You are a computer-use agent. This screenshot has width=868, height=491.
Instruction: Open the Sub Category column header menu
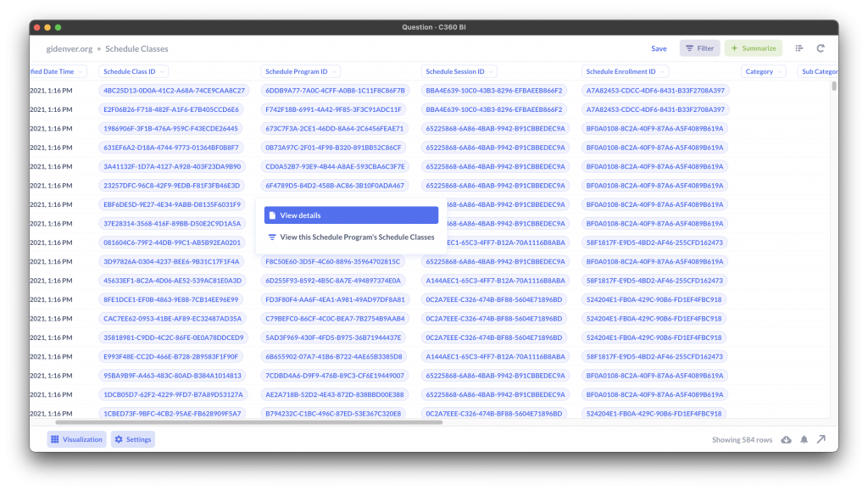[x=818, y=71]
